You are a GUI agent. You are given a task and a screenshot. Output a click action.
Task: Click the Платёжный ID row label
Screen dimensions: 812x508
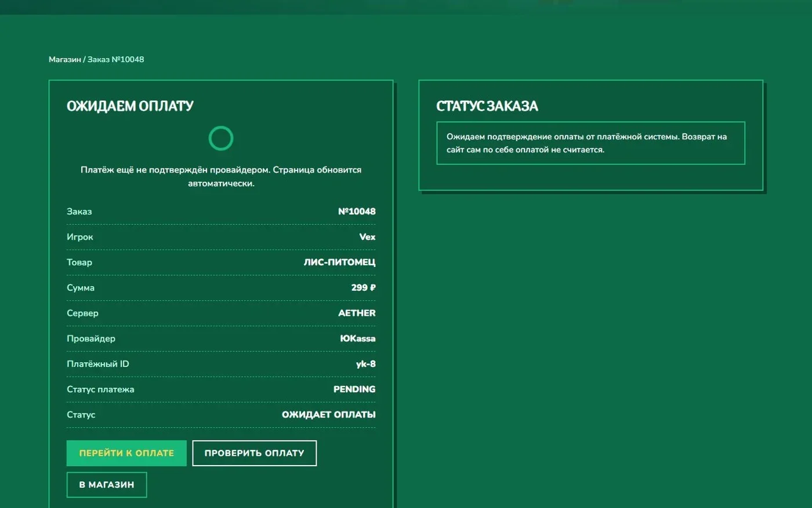(x=98, y=364)
